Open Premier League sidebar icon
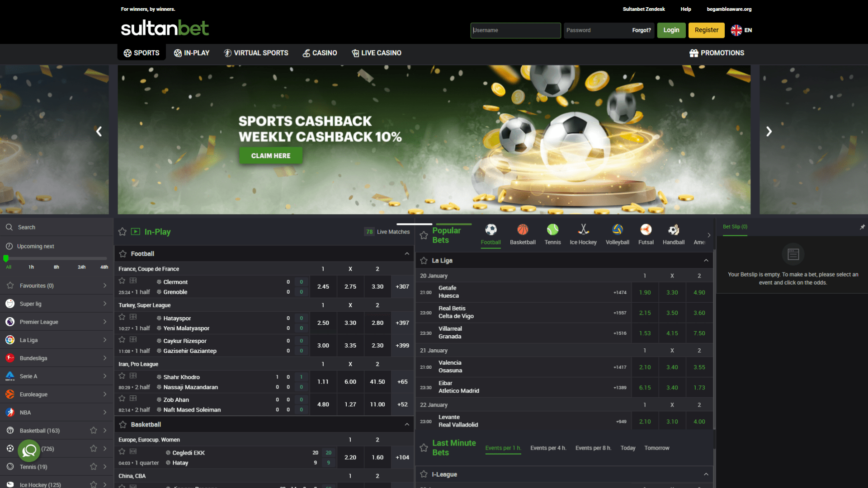Viewport: 868px width, 488px height. click(x=10, y=322)
